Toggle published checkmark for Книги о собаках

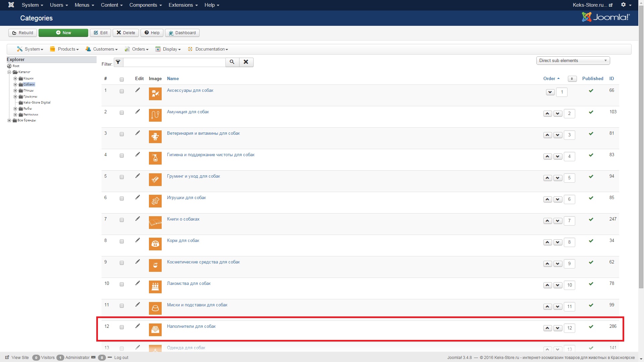pos(591,220)
